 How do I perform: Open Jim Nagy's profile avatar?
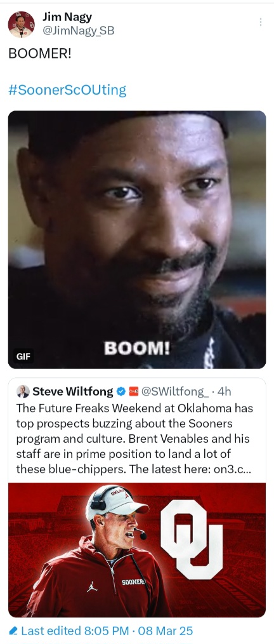[22, 25]
